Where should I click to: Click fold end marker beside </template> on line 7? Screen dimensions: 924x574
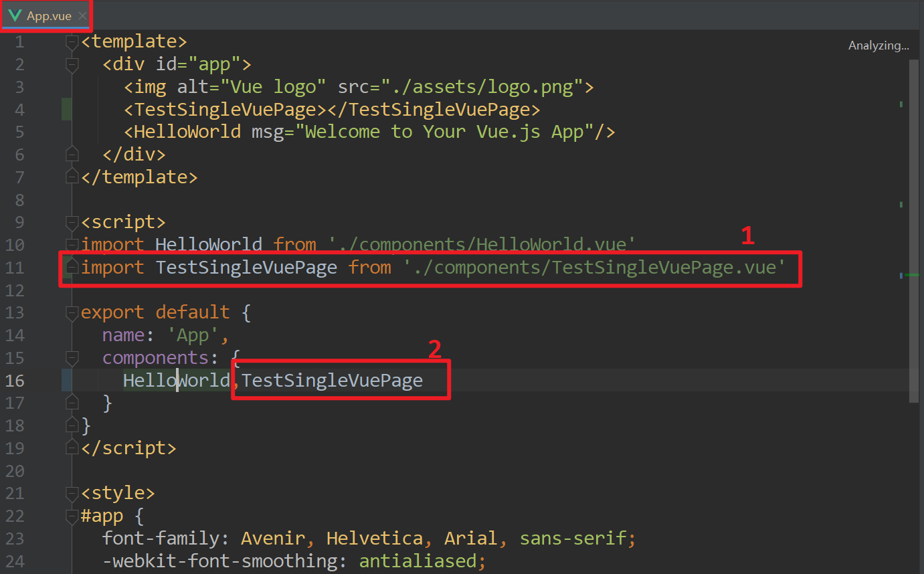[x=72, y=177]
